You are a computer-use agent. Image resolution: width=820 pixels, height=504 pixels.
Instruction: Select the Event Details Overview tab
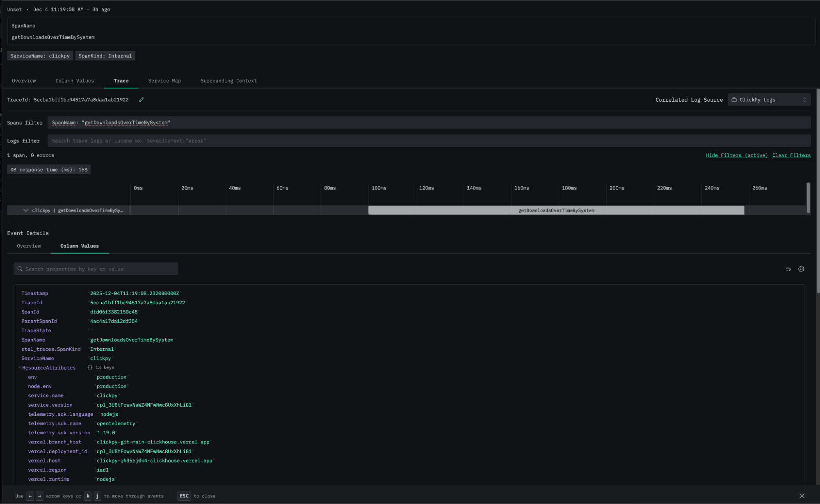click(29, 246)
